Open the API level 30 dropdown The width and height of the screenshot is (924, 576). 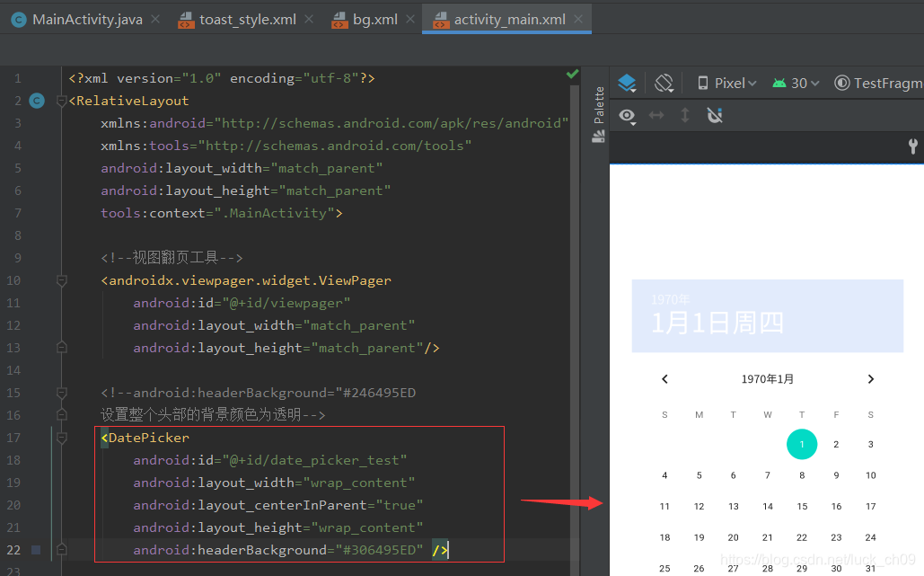coord(796,84)
